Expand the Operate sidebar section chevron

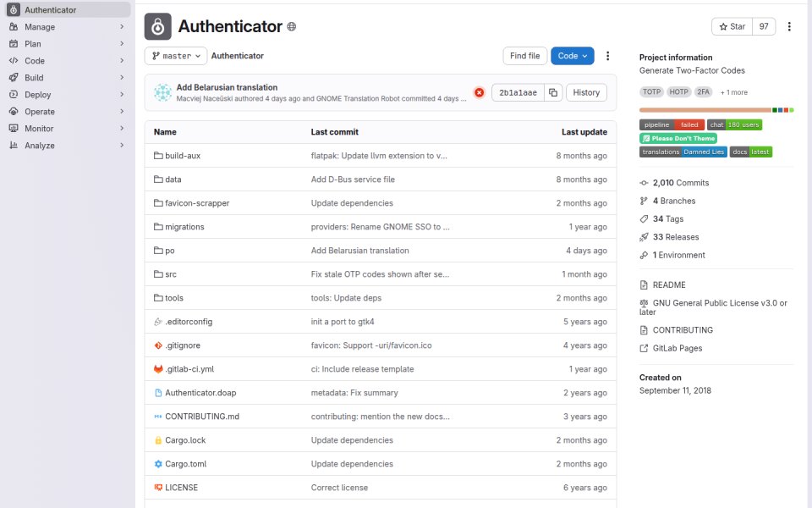(122, 112)
